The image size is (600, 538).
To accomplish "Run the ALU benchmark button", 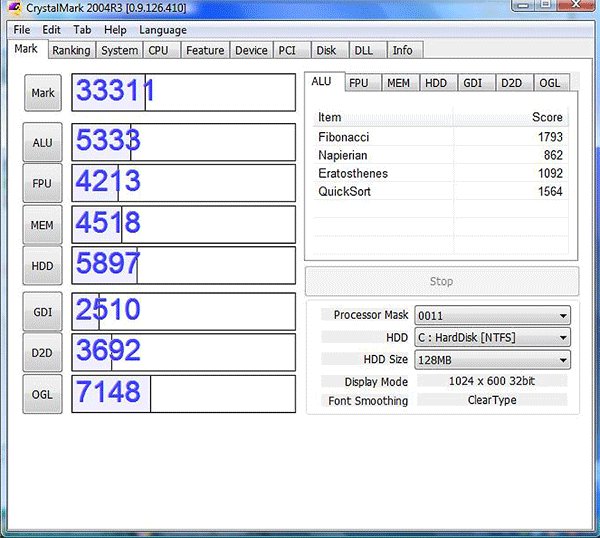I will pos(42,142).
